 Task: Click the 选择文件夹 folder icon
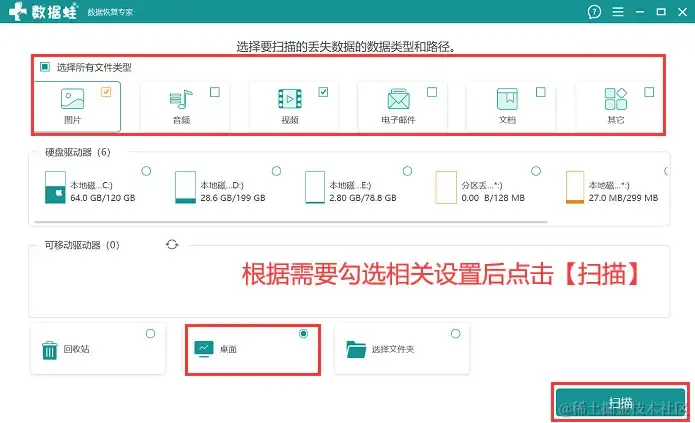tap(356, 349)
